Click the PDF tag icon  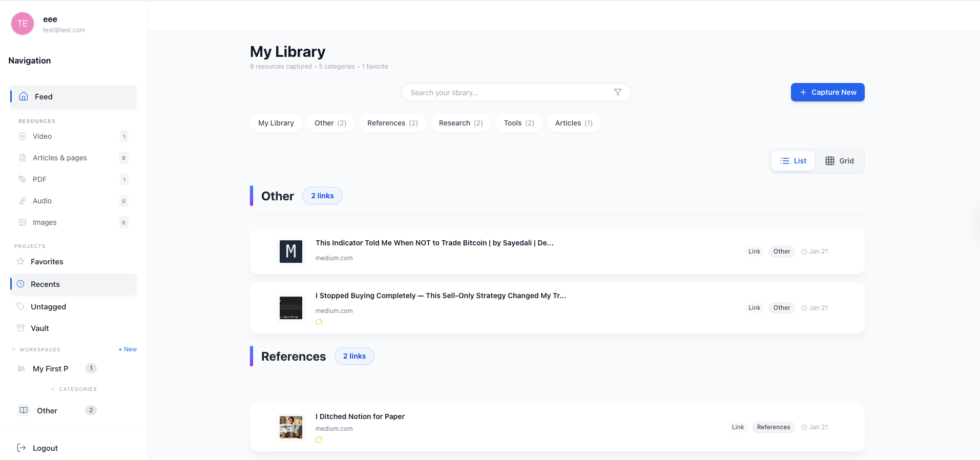pyautogui.click(x=23, y=179)
